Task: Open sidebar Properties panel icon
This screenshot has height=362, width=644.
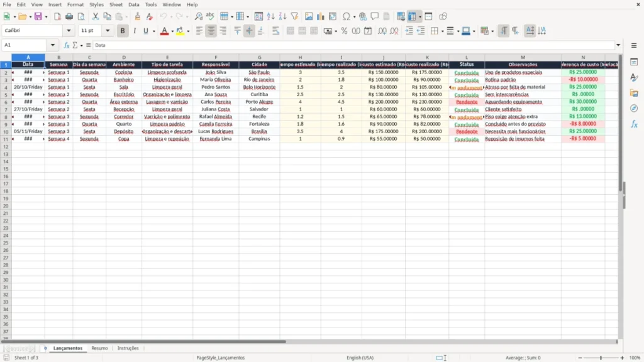Action: [x=634, y=62]
